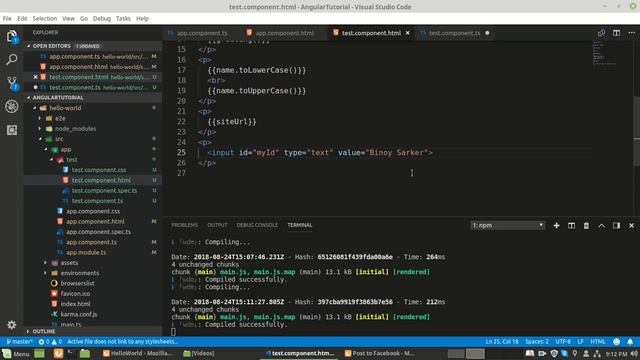Image resolution: width=640 pixels, height=360 pixels.
Task: Collapse the hello-world folder
Action: point(34,108)
